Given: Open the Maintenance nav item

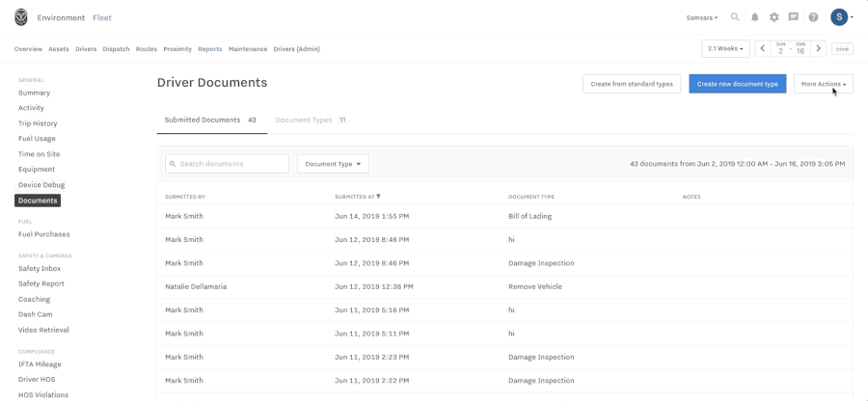Looking at the screenshot, I should 248,48.
